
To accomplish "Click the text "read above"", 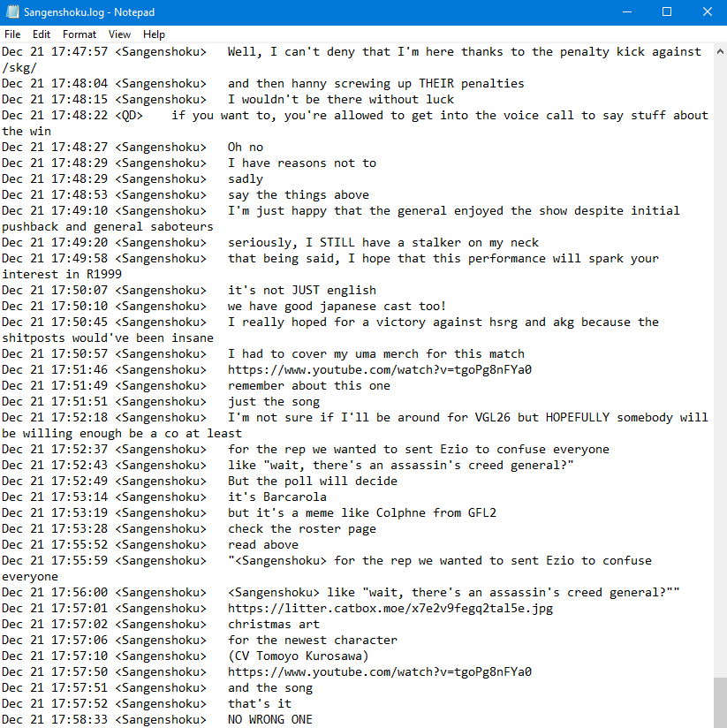I will click(x=262, y=544).
